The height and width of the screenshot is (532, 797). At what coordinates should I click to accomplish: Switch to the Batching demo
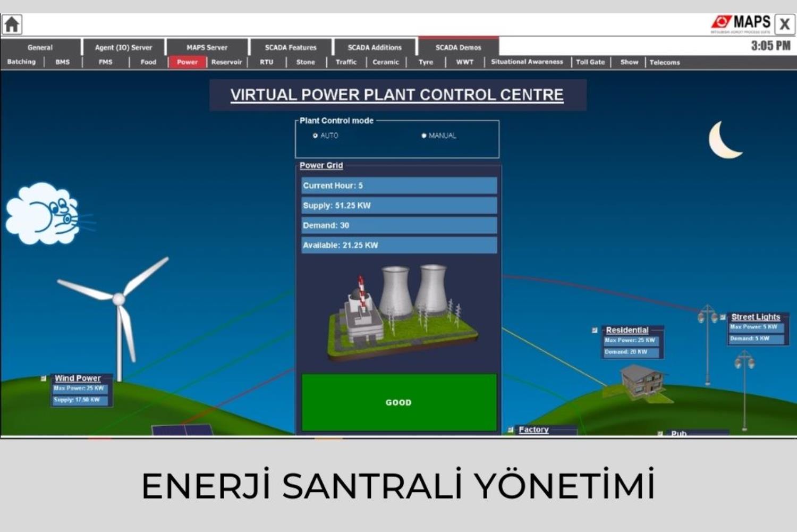point(21,62)
